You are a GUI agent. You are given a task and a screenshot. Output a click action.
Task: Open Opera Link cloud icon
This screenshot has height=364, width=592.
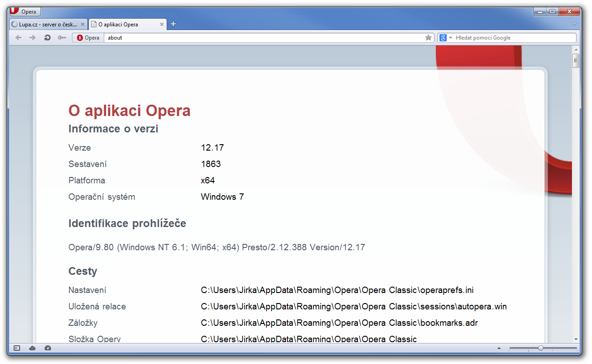pos(32,348)
